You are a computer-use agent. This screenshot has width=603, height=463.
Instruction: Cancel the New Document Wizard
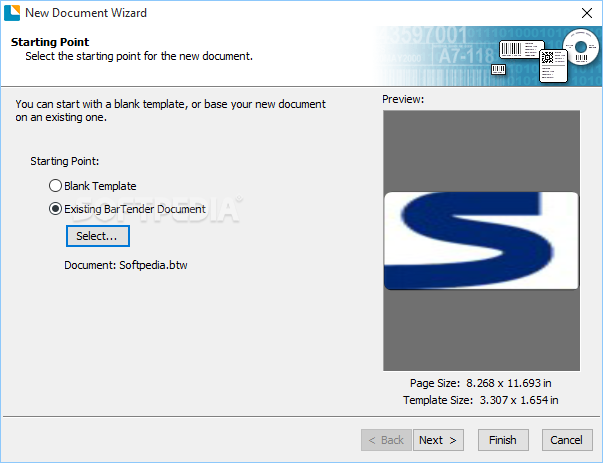pyautogui.click(x=567, y=440)
